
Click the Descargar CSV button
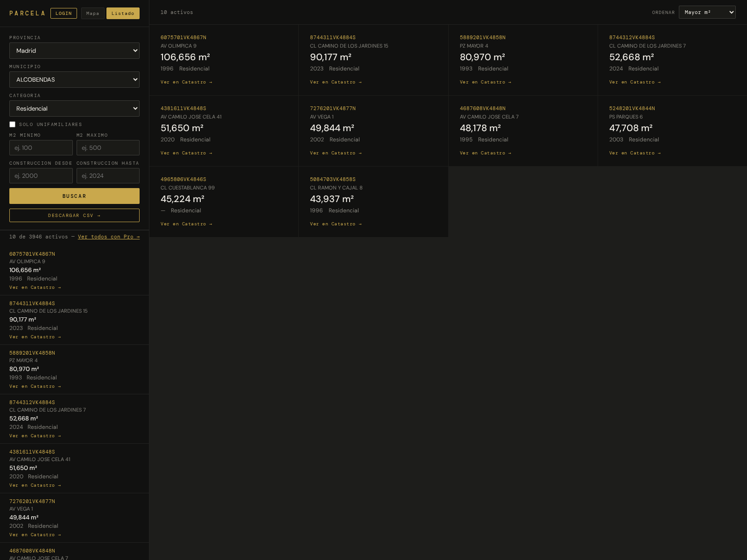74,215
